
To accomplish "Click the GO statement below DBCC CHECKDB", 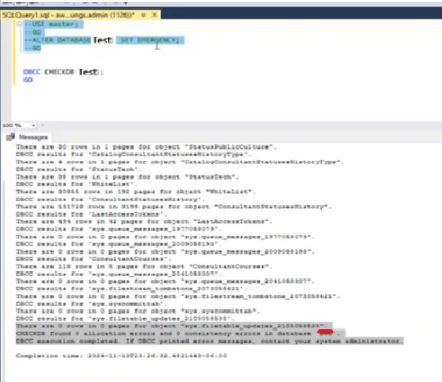I will tap(28, 80).
